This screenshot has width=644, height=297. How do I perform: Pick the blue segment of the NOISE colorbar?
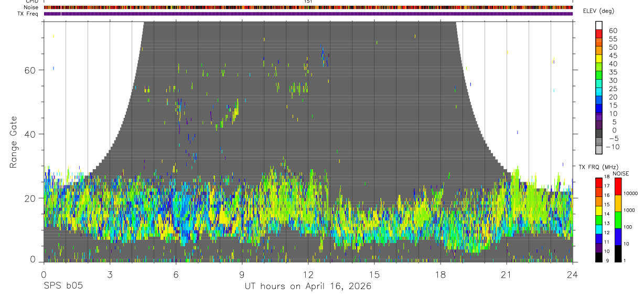(618, 236)
